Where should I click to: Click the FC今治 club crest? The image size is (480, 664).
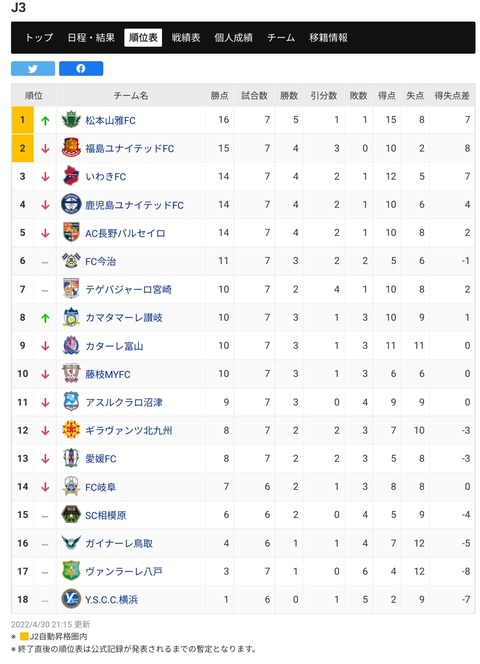pyautogui.click(x=71, y=261)
